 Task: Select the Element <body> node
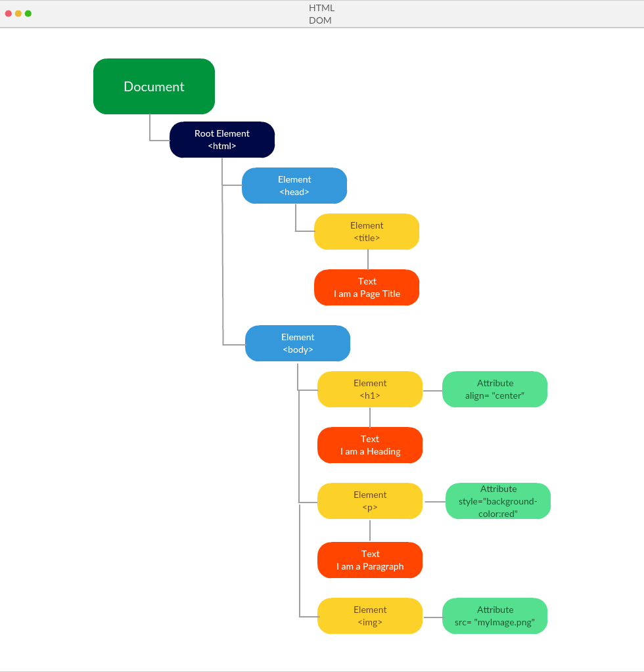coord(298,344)
